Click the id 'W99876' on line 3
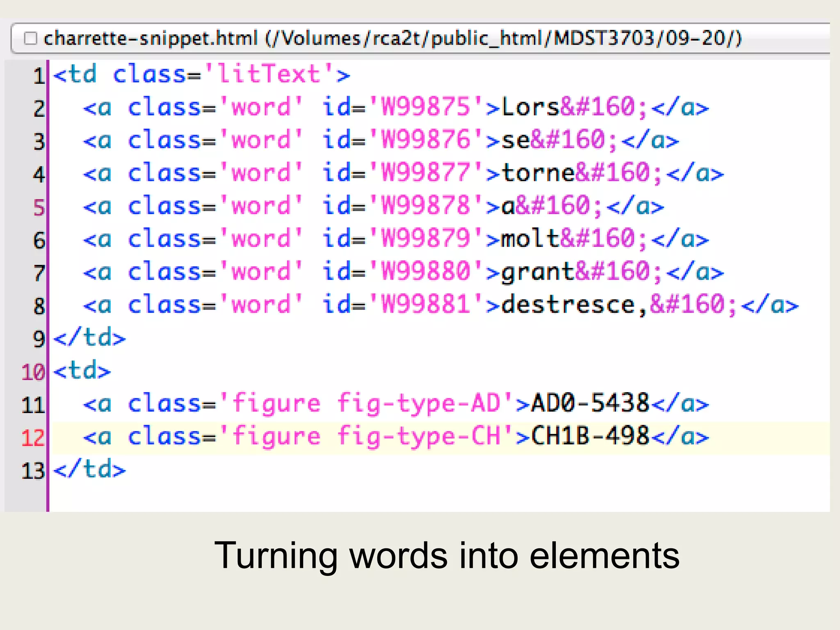Screen dimensions: 840x630 pos(425,140)
